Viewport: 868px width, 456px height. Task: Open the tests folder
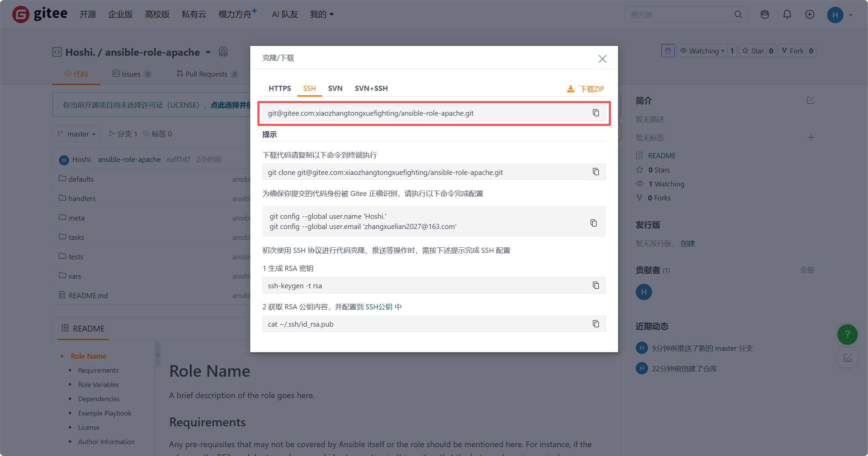pos(76,257)
